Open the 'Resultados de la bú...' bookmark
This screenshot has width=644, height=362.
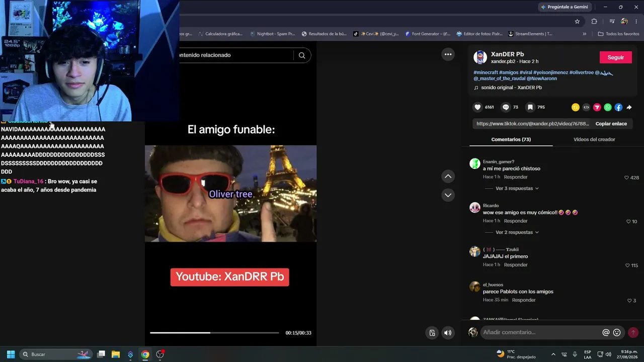[325, 34]
